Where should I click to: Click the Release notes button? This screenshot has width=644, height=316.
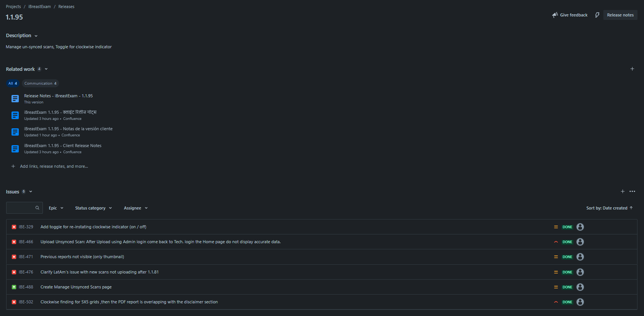pyautogui.click(x=620, y=15)
